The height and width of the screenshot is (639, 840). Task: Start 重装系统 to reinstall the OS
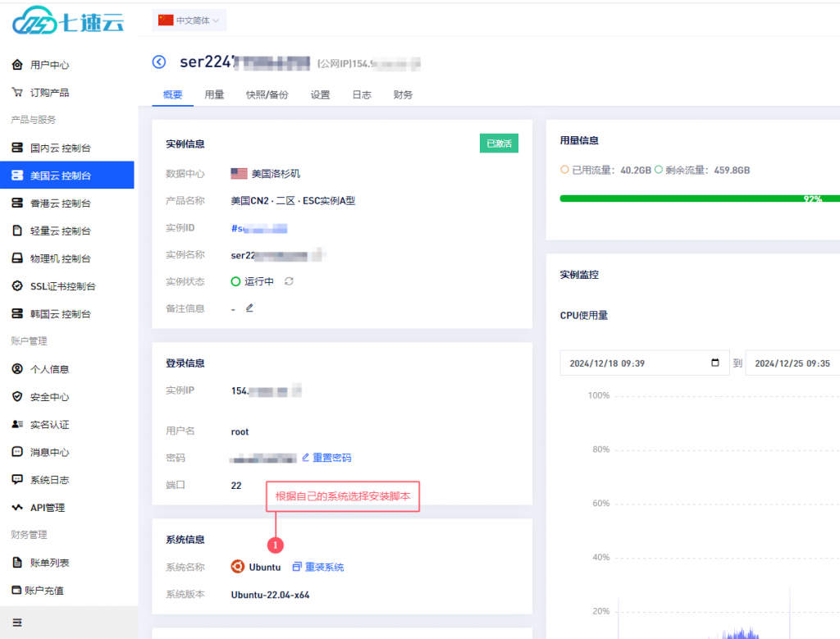[x=323, y=567]
